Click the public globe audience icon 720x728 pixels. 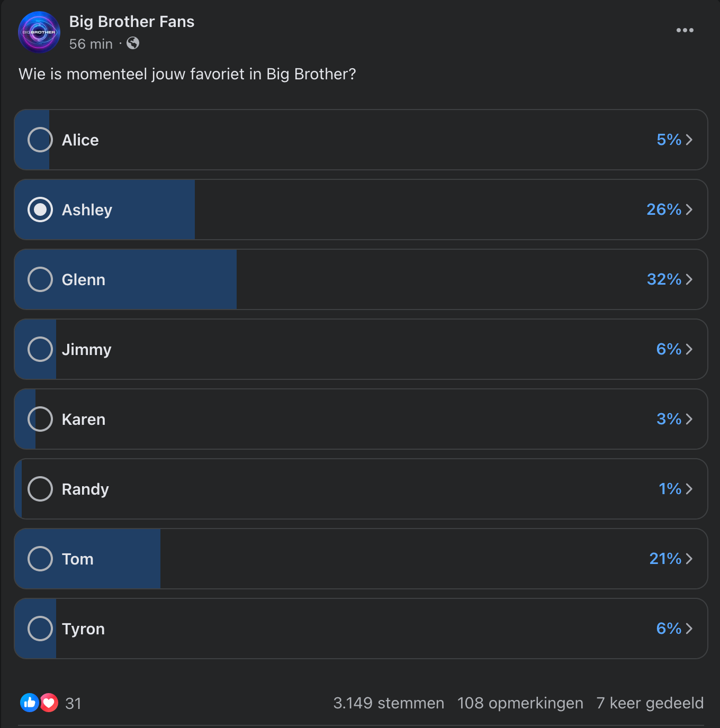(x=133, y=43)
